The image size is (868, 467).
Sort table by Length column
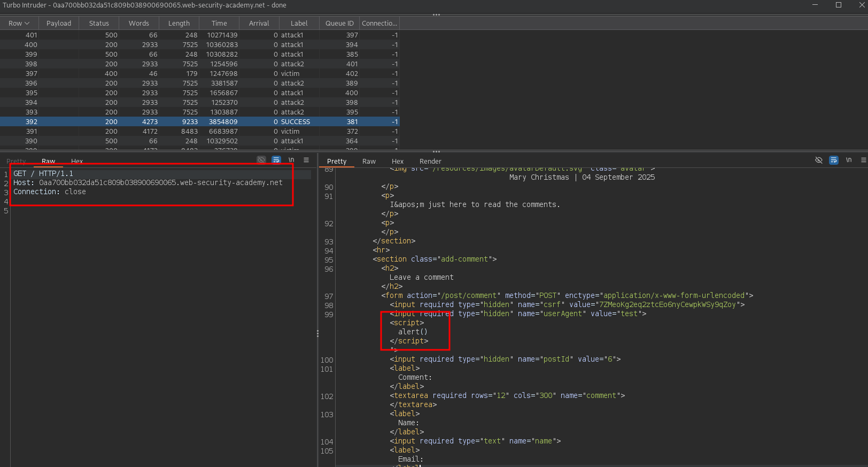pos(179,23)
